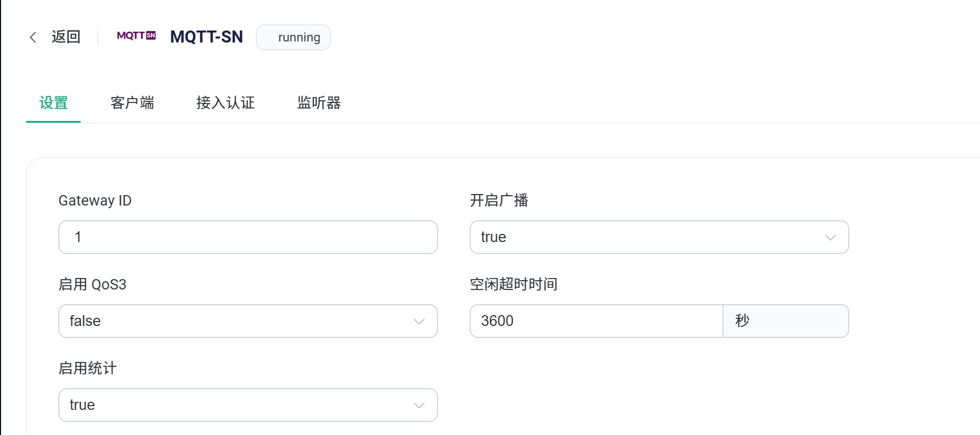Click the Gateway ID label

point(95,201)
